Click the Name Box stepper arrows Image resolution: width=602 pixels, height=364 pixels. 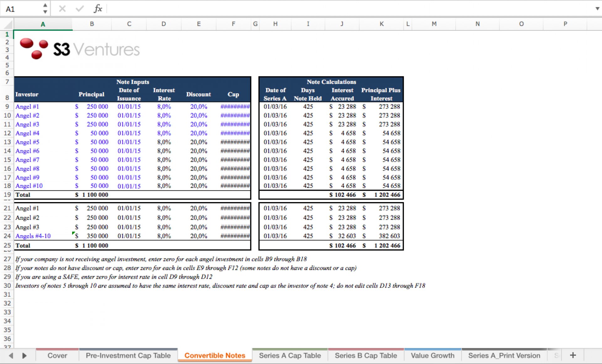(45, 8)
